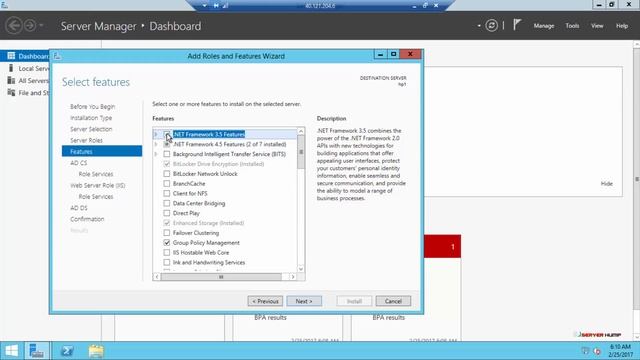Viewport: 640px width, 360px height.
Task: Open the navigation history dropdown arrow
Action: coord(41,26)
